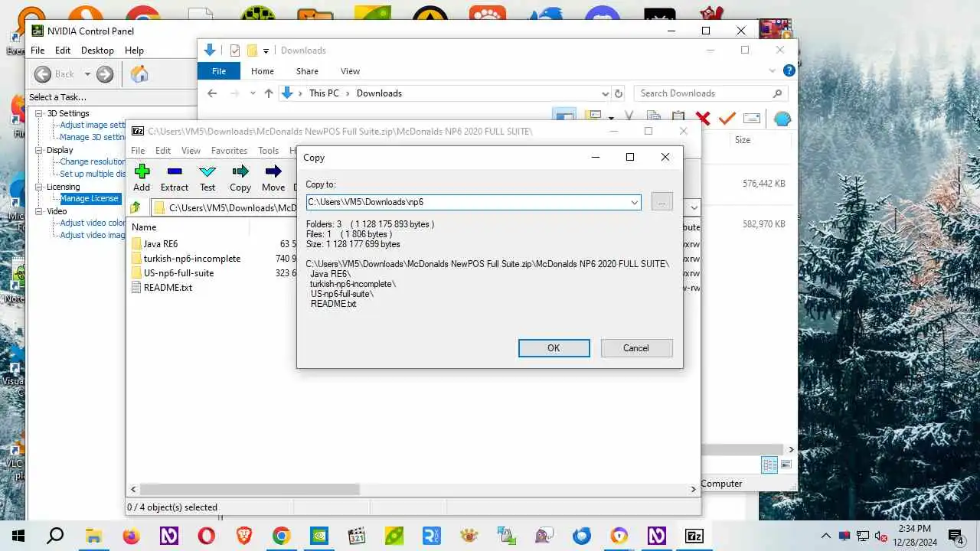Viewport: 980px width, 551px height.
Task: Refresh the Downloads folder in Explorer
Action: click(619, 93)
